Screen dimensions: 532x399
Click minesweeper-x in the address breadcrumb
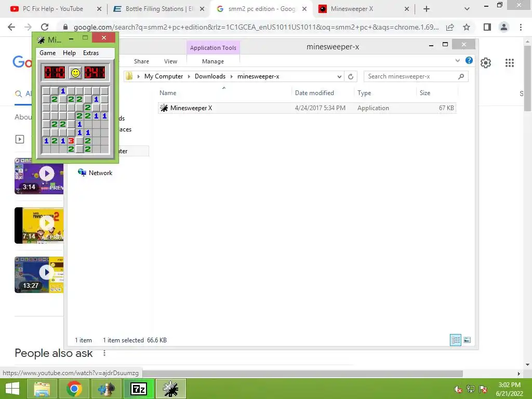point(258,76)
